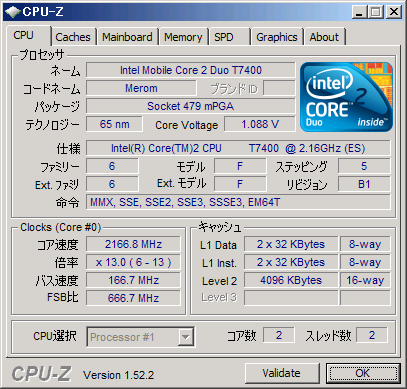Click the revision value B1
The width and height of the screenshot is (407, 389).
pos(364,184)
